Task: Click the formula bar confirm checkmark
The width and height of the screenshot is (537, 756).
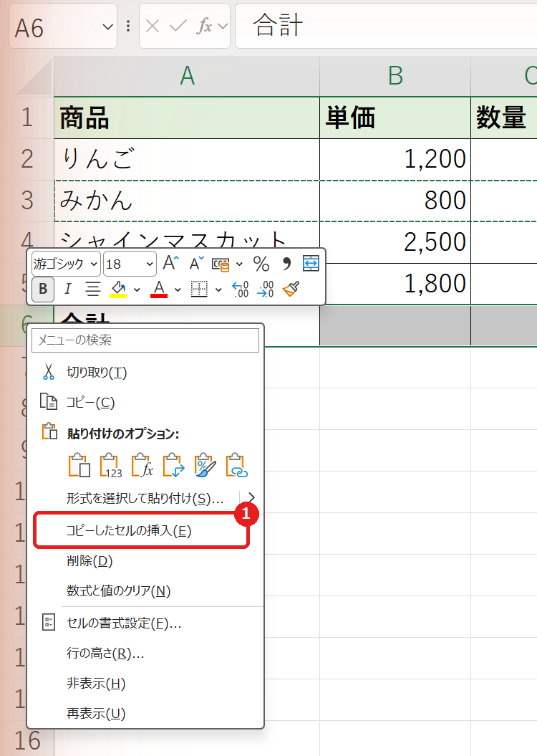Action: [x=178, y=26]
